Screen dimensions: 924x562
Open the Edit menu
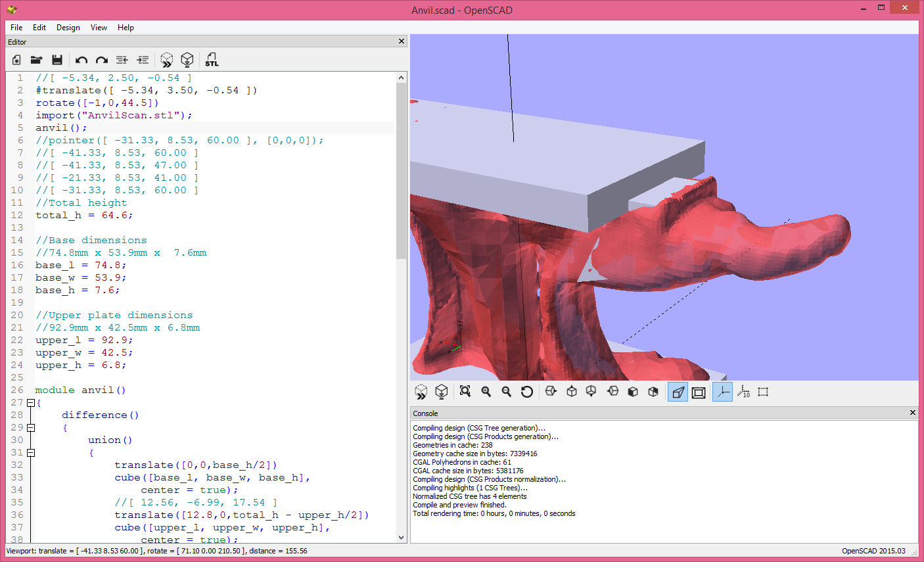coord(39,28)
